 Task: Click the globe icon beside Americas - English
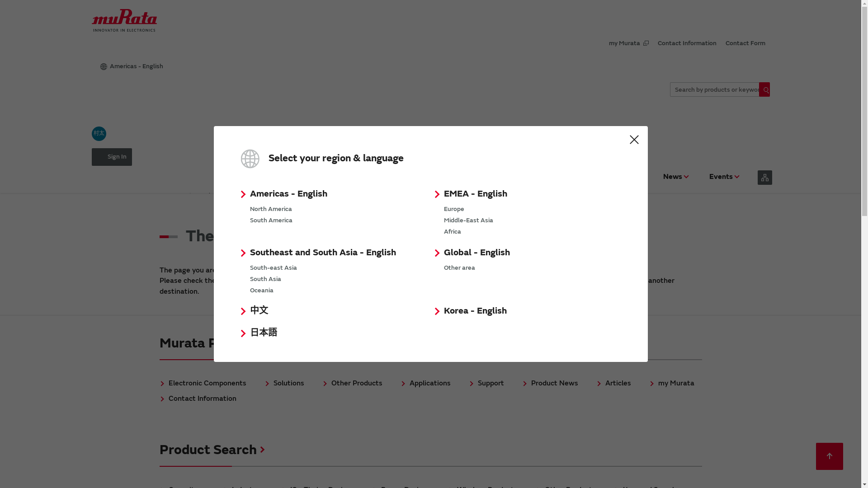click(x=104, y=67)
